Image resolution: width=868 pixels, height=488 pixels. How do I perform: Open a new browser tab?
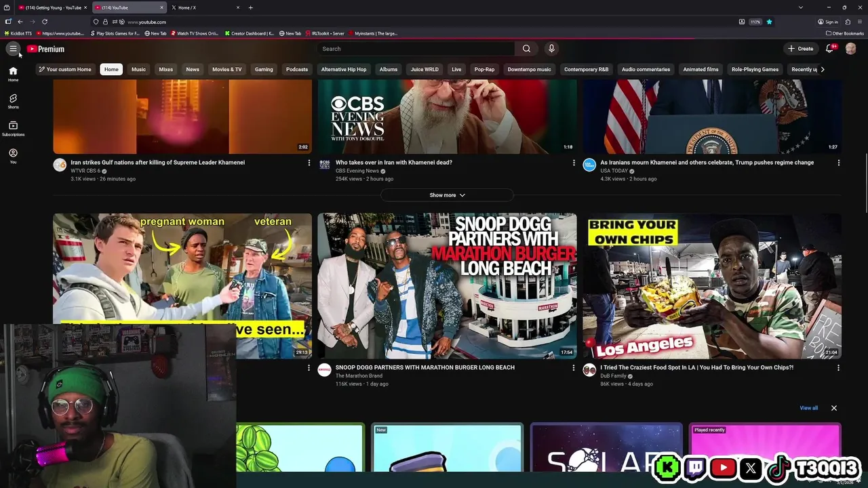coord(250,7)
